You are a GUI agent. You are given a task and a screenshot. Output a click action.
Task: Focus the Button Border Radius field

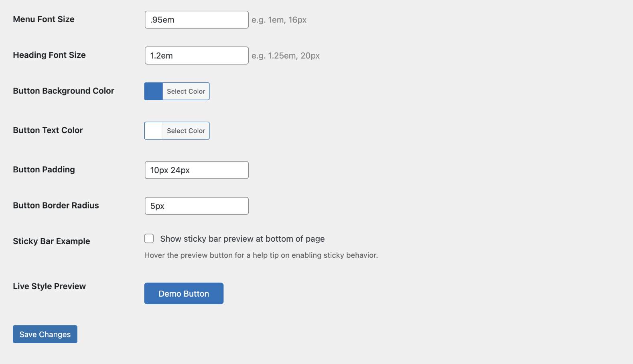[x=197, y=206]
